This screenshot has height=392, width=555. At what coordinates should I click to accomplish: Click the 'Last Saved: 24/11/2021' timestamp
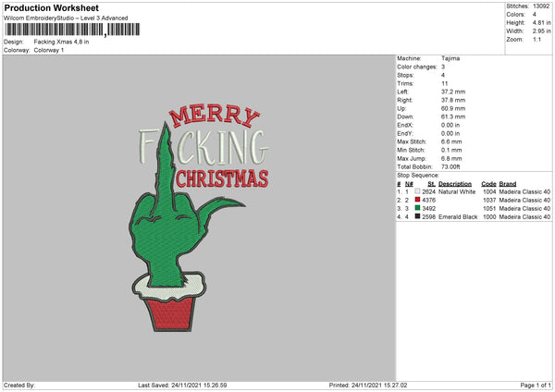click(182, 386)
